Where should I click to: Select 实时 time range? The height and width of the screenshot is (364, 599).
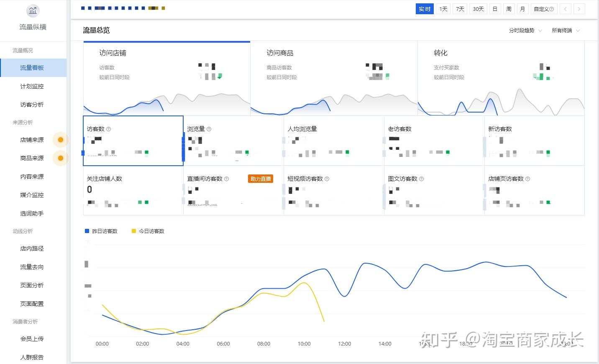tap(425, 9)
